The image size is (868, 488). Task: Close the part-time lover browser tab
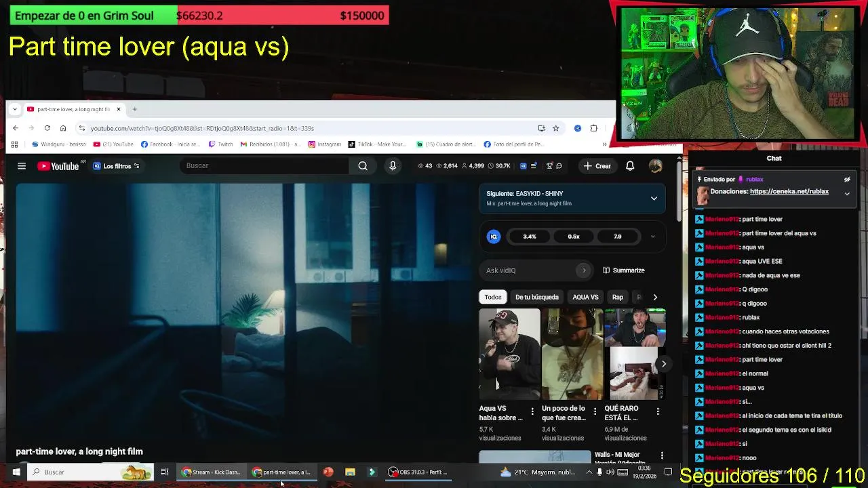[x=119, y=109]
